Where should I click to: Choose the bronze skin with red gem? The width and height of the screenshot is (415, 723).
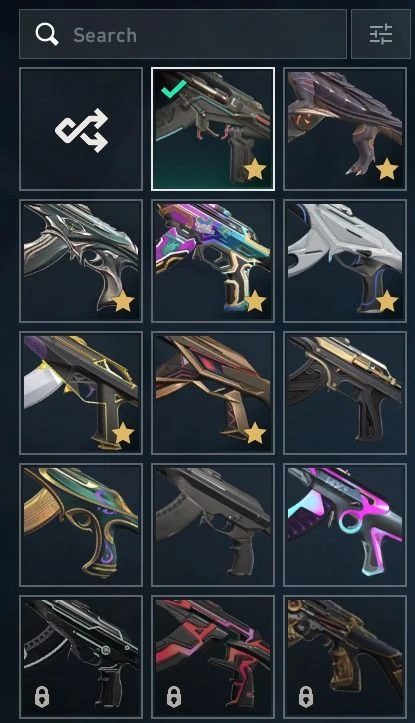213,393
